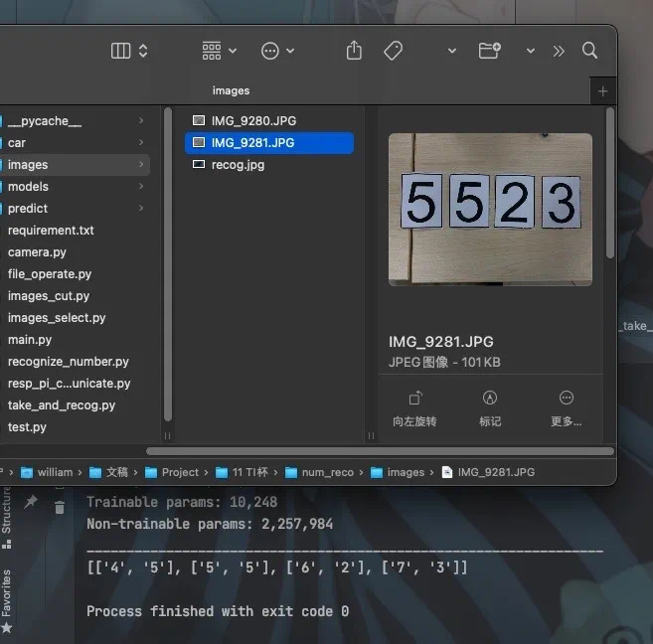Click the column view toolbar icon
Screen dimensions: 653x644
point(122,51)
